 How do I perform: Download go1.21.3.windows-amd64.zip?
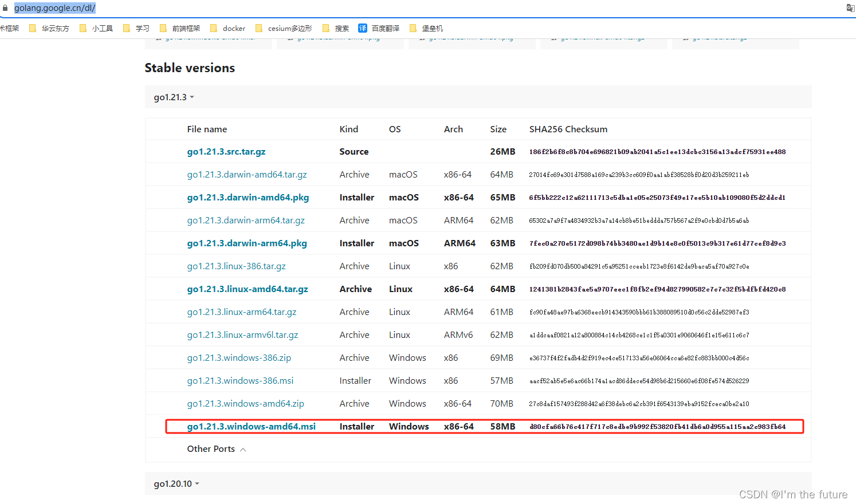coord(245,404)
